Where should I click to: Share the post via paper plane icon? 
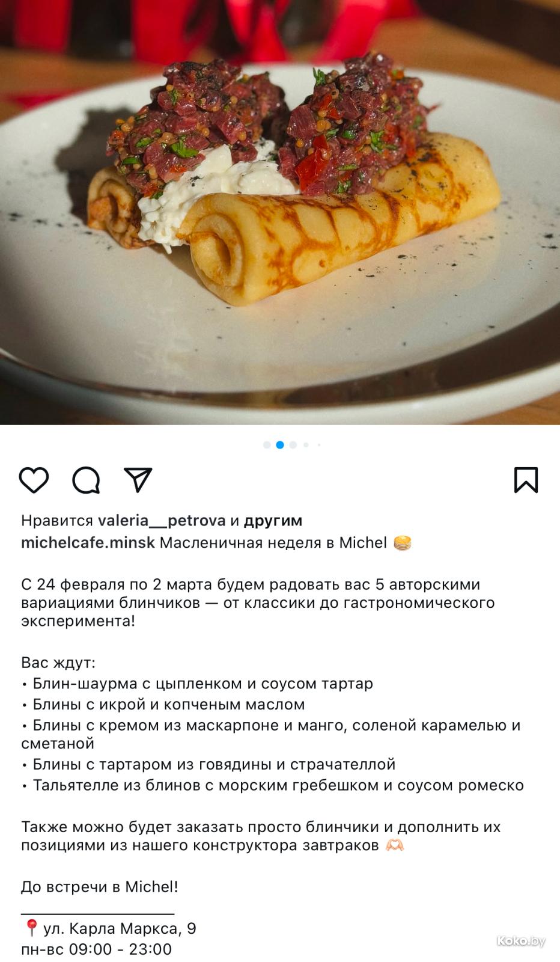pyautogui.click(x=138, y=480)
